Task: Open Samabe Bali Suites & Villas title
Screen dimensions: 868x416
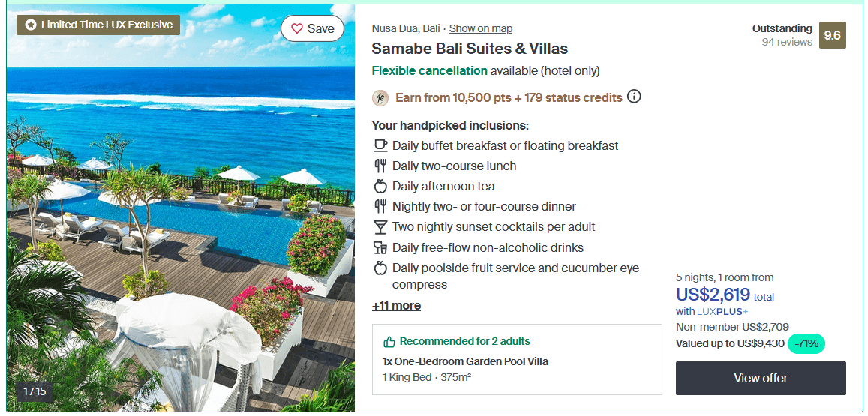Action: coord(470,49)
